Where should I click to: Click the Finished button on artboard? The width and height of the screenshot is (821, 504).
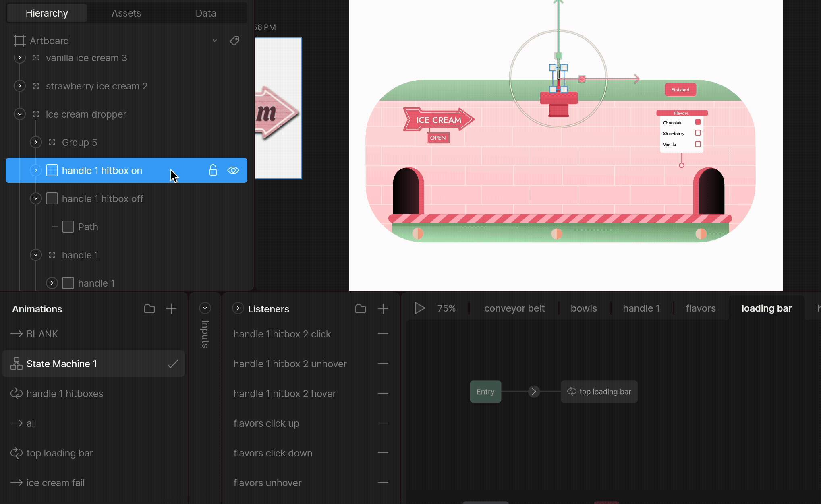[x=680, y=90]
